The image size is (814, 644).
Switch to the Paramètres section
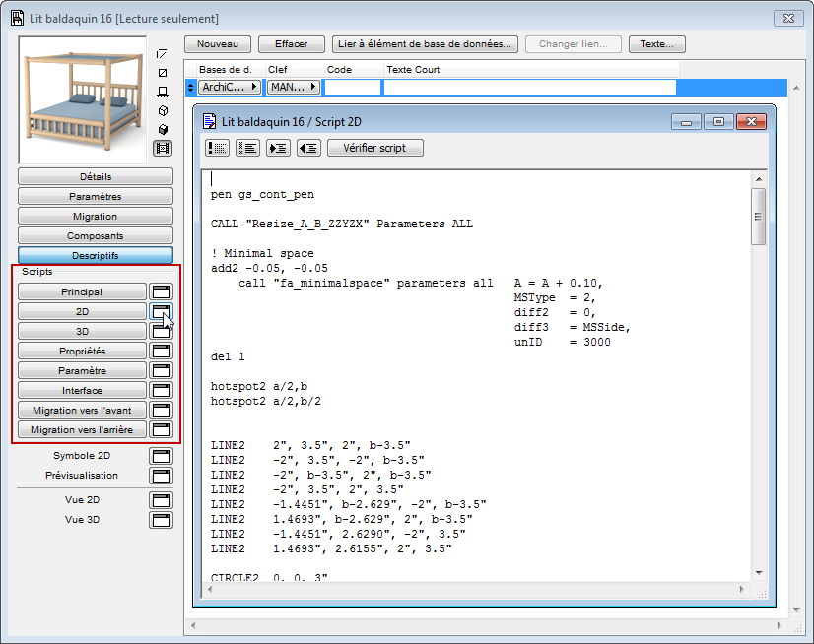95,196
